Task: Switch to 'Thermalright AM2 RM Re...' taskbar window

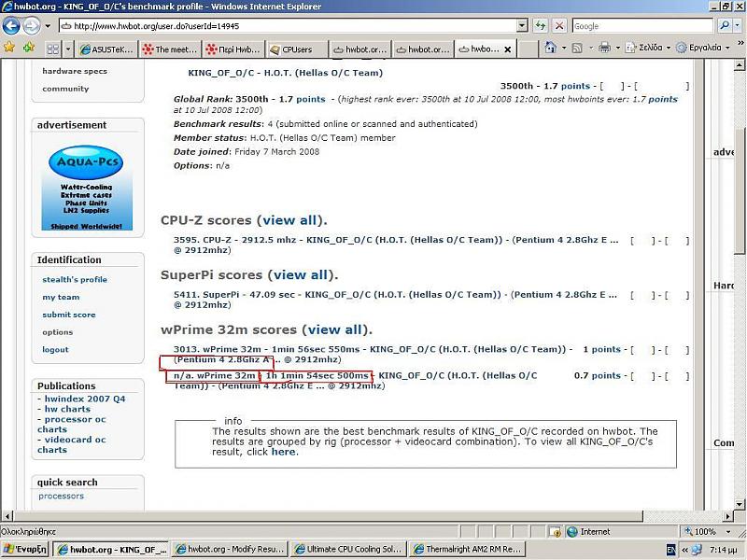Action: pos(466,549)
